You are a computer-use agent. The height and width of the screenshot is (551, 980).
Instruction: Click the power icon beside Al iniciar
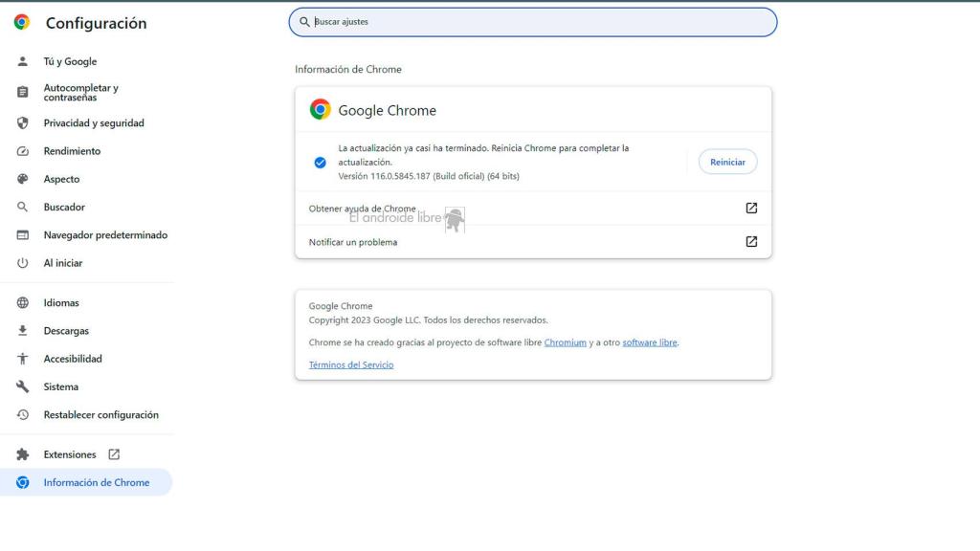(23, 263)
